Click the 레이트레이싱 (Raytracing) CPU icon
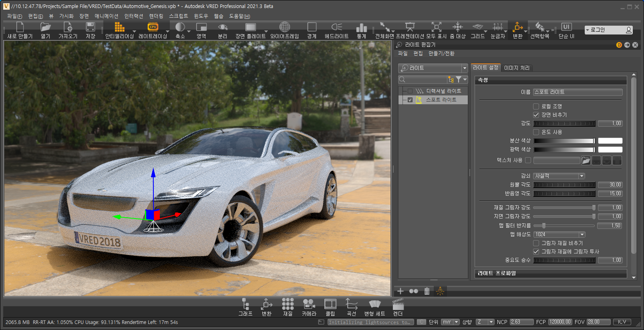 (x=153, y=27)
